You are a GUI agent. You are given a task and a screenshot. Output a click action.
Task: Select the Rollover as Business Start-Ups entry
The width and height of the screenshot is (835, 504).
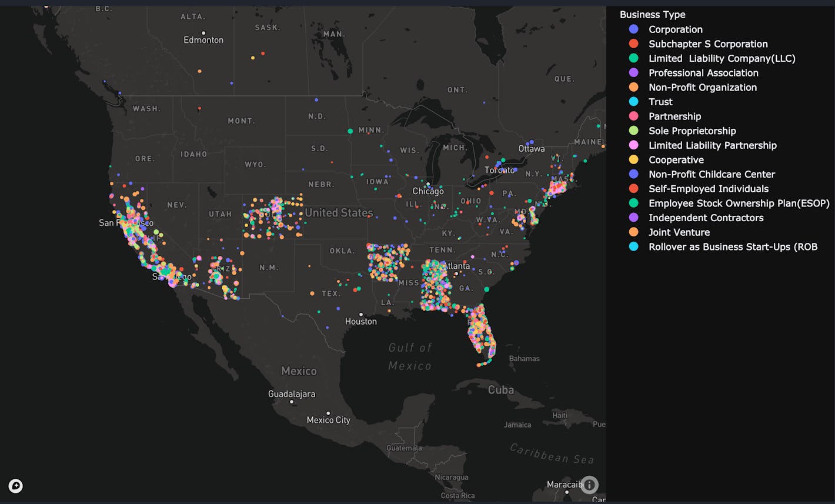[x=733, y=246]
